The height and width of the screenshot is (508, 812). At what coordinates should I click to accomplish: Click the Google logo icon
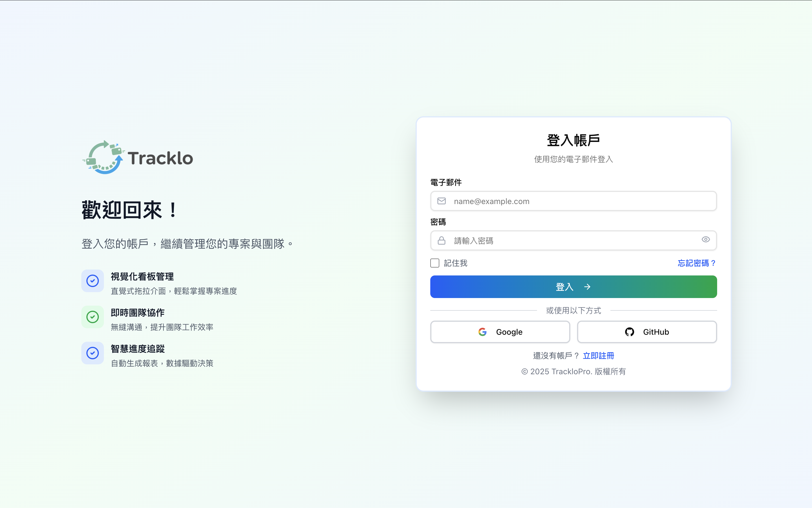(x=482, y=332)
